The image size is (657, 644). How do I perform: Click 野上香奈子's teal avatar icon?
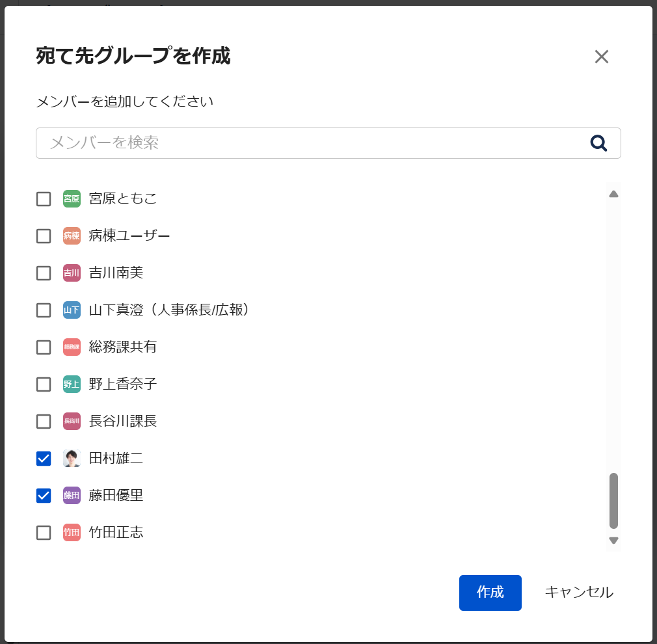tap(72, 384)
